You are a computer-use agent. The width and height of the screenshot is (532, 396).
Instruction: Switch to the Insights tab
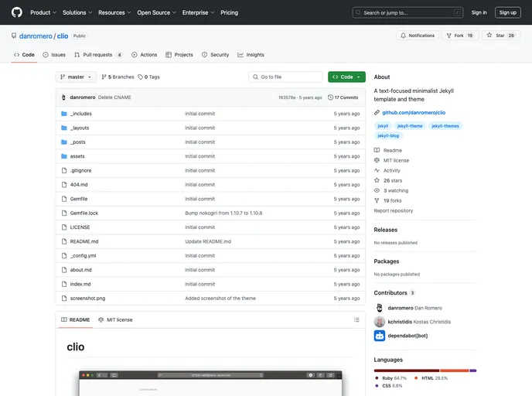click(x=251, y=55)
